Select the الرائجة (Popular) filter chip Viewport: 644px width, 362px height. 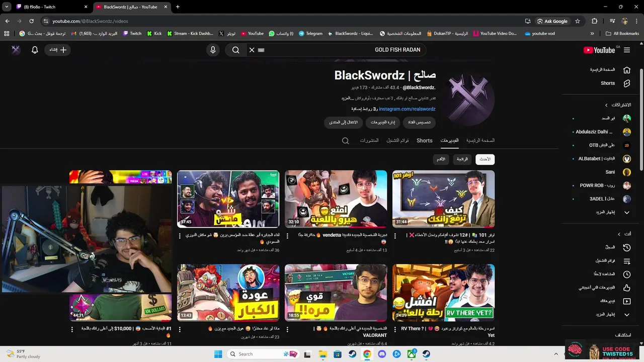point(462,159)
